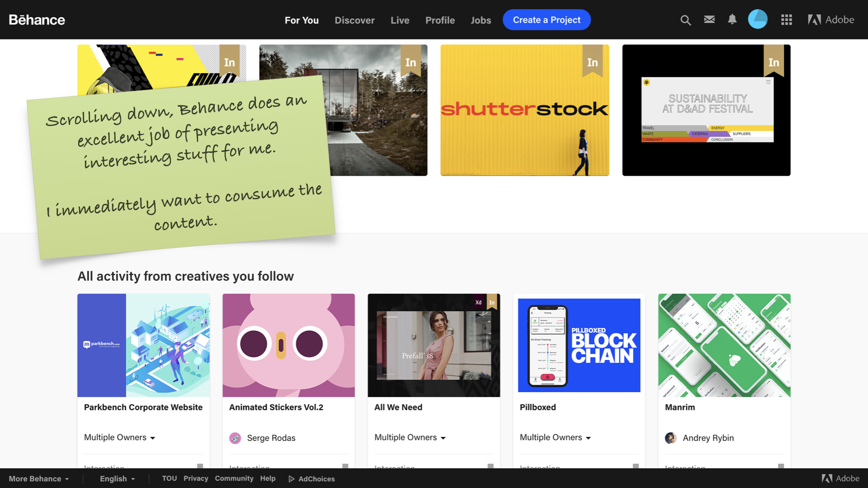Open the shutterstock project thumbnail
Screen dimensions: 868x488
coord(524,110)
